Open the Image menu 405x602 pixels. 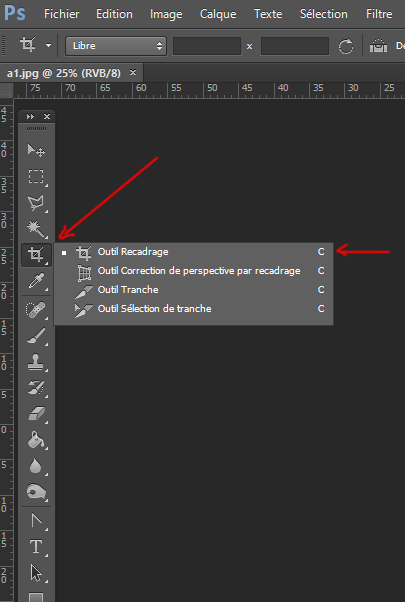tap(166, 15)
